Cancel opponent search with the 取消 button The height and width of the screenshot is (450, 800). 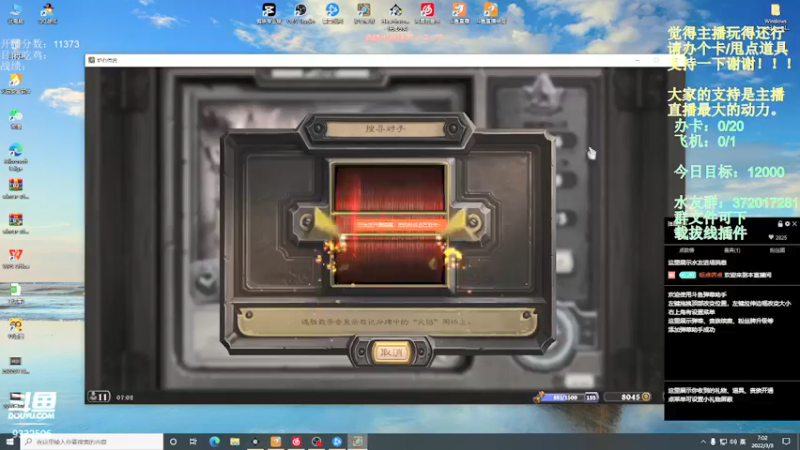pos(391,353)
